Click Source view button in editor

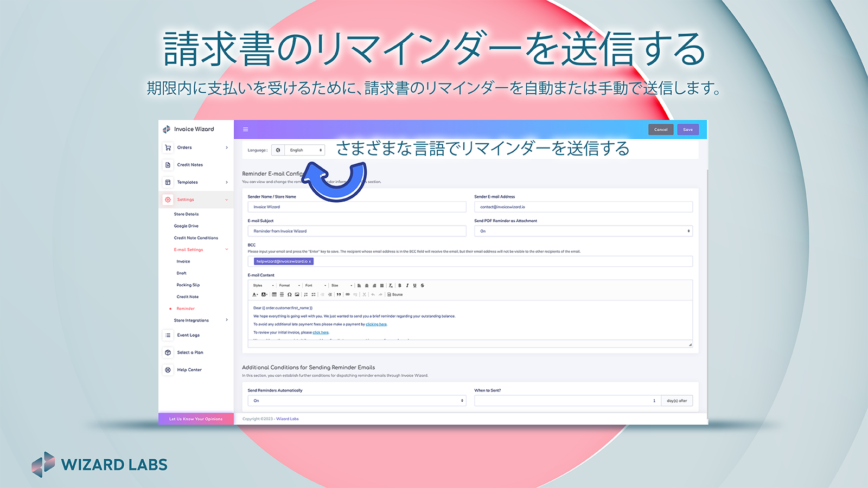pos(395,294)
